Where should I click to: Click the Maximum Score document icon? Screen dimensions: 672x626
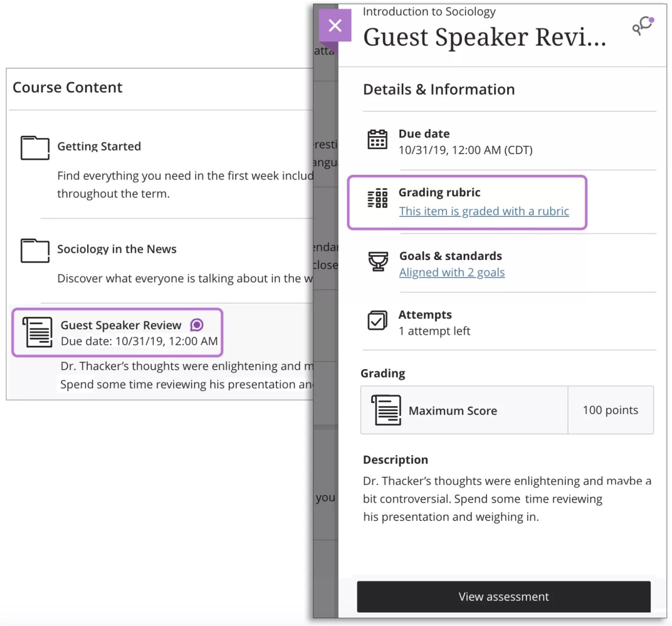[386, 410]
